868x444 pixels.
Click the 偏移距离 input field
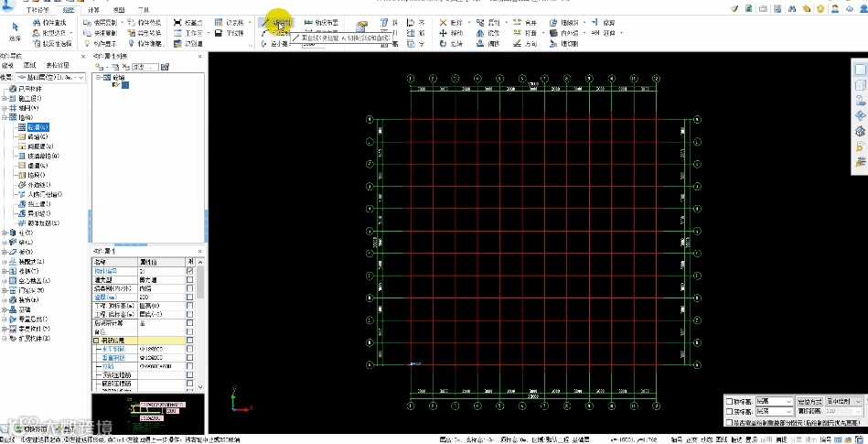tap(844, 411)
